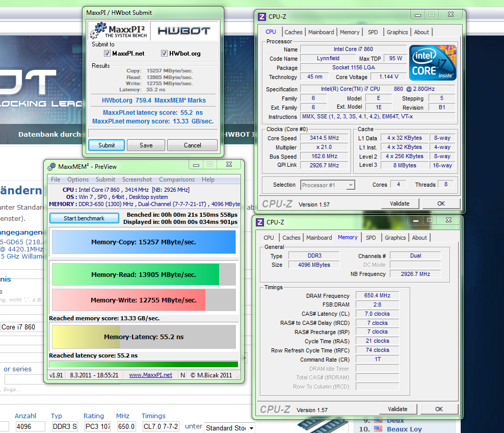Click the NB Frequency value 2926.7 MHz
Image resolution: width=504 pixels, height=433 pixels.
pyautogui.click(x=415, y=274)
